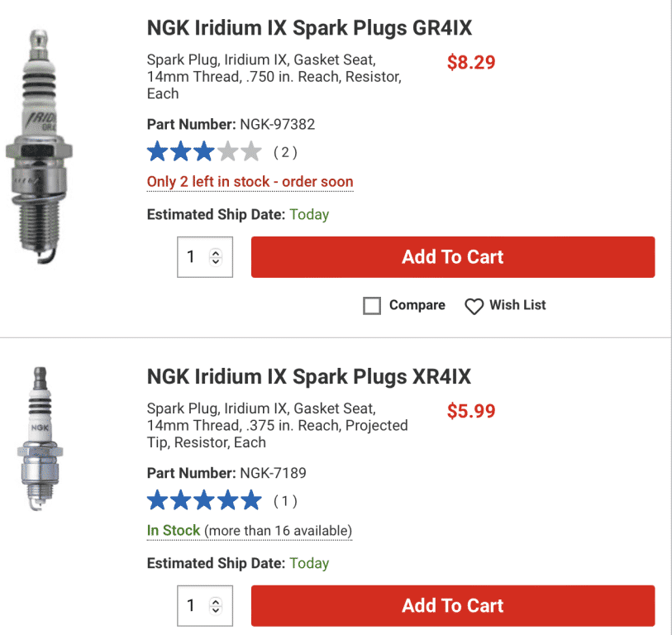Click the 'Only 2 left in stock' notice
Screen dimensions: 672x635
(250, 182)
